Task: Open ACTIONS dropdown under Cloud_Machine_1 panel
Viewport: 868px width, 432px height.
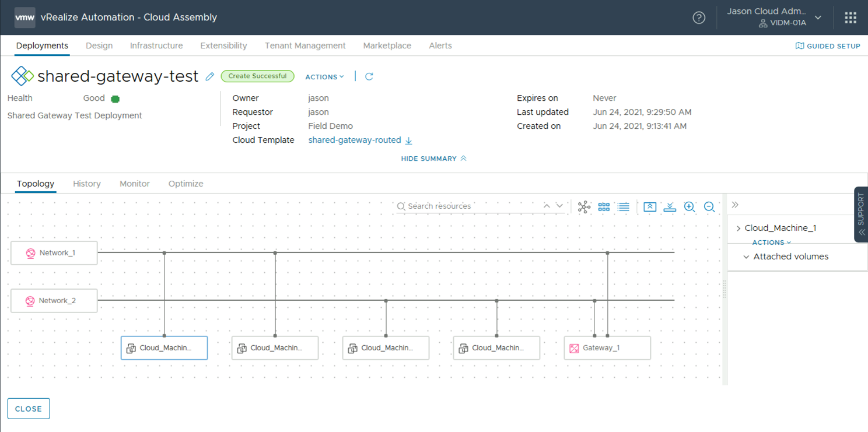Action: click(772, 243)
